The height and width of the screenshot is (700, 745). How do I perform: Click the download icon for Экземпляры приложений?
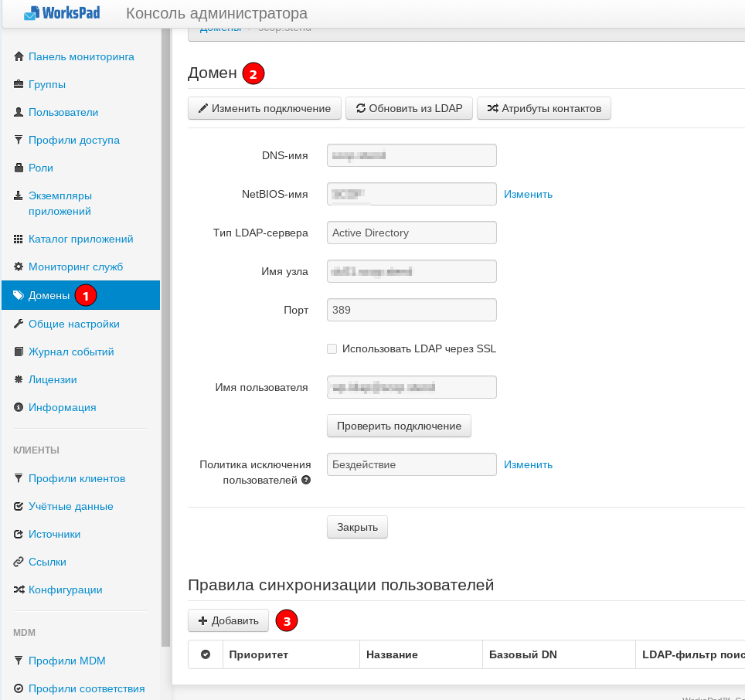19,195
